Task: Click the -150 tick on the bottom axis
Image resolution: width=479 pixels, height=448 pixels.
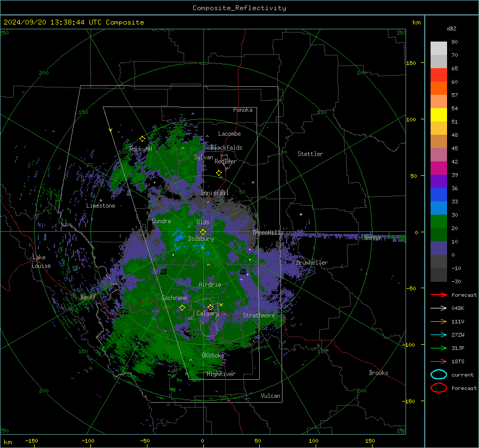Action: [31, 441]
